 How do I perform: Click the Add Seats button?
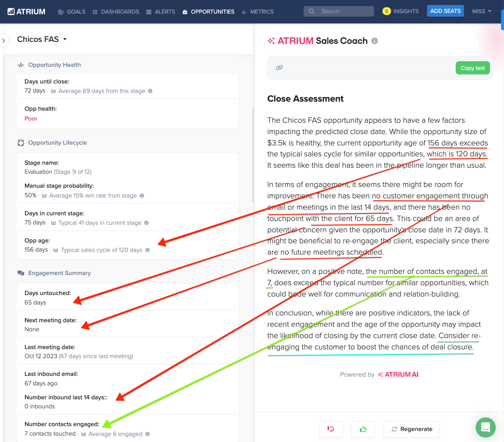point(445,11)
